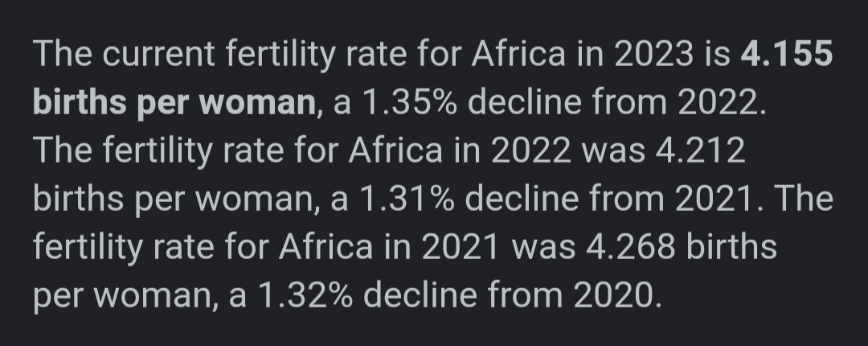The image size is (868, 346).
Task: Click 'Africa' in the first line
Action: [x=518, y=55]
